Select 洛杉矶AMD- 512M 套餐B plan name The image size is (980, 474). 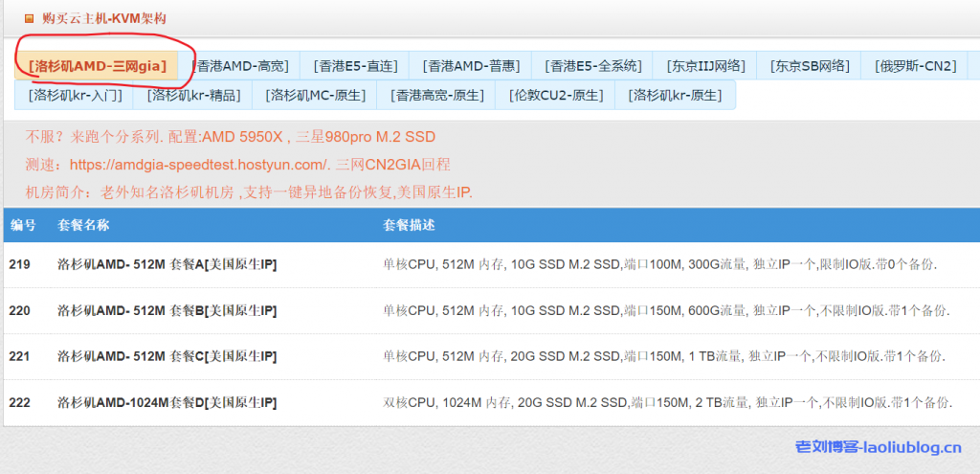pyautogui.click(x=167, y=311)
